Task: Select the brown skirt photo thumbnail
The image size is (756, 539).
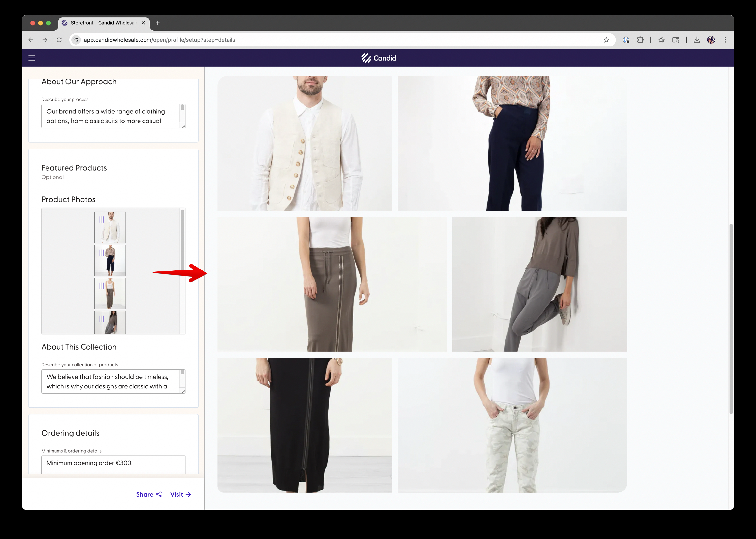Action: click(110, 294)
